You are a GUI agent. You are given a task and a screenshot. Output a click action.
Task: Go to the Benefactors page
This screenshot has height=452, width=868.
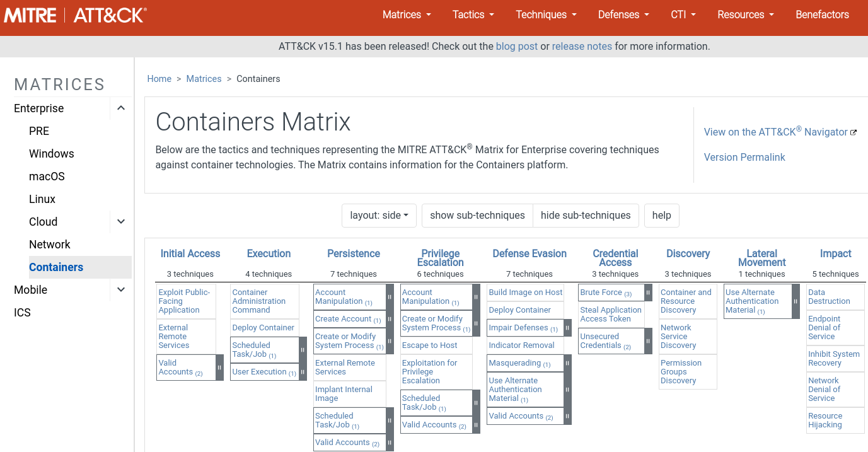point(822,14)
